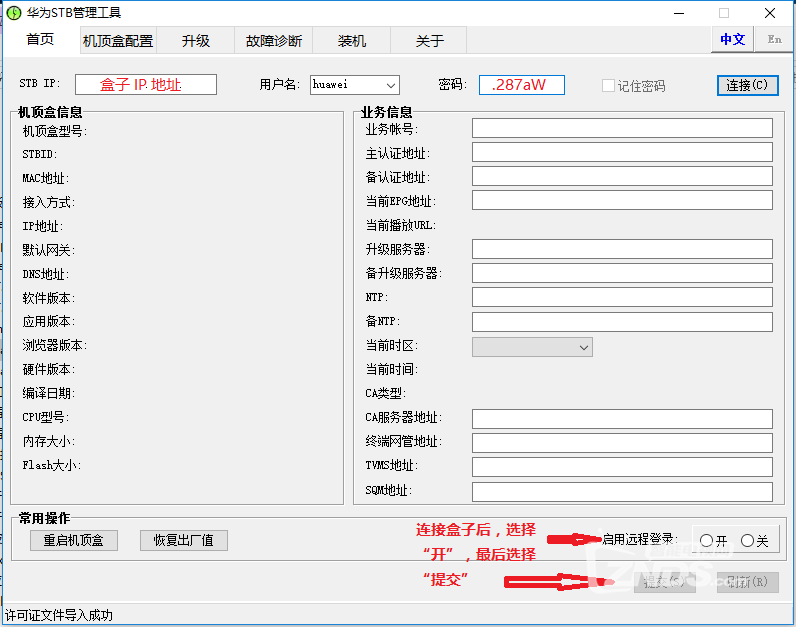Click the TVMS地址 input field
The width and height of the screenshot is (796, 627).
click(622, 467)
